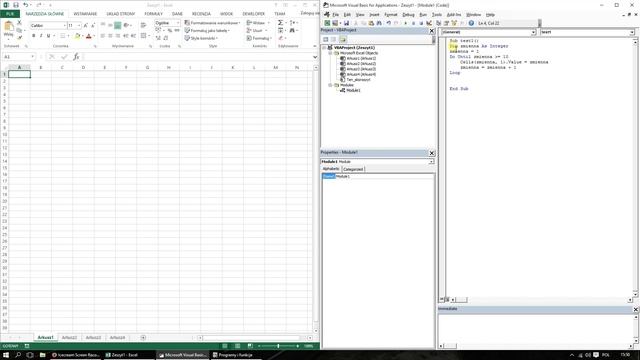Click the AutoSum sigma icon in Excel

[280, 23]
